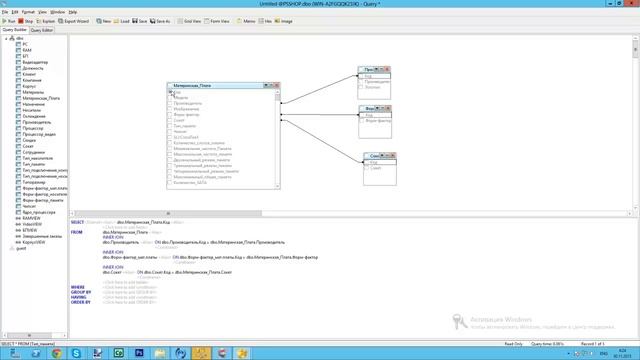The width and height of the screenshot is (640, 360).
Task: Switch to the Query Editor tab
Action: [42, 30]
